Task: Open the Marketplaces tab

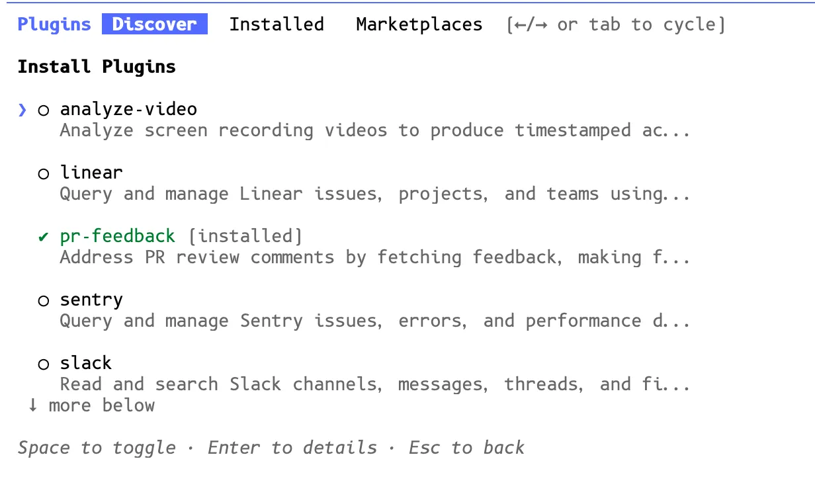Action: point(419,24)
